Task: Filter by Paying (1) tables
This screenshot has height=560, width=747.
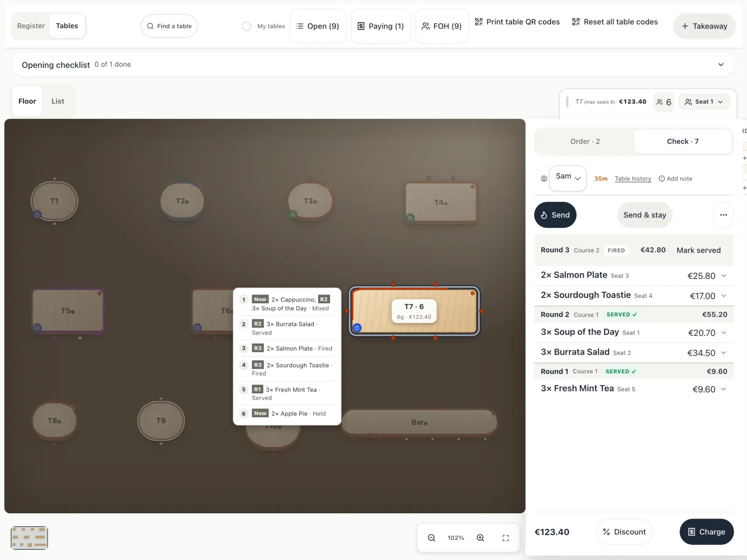Action: coord(381,26)
